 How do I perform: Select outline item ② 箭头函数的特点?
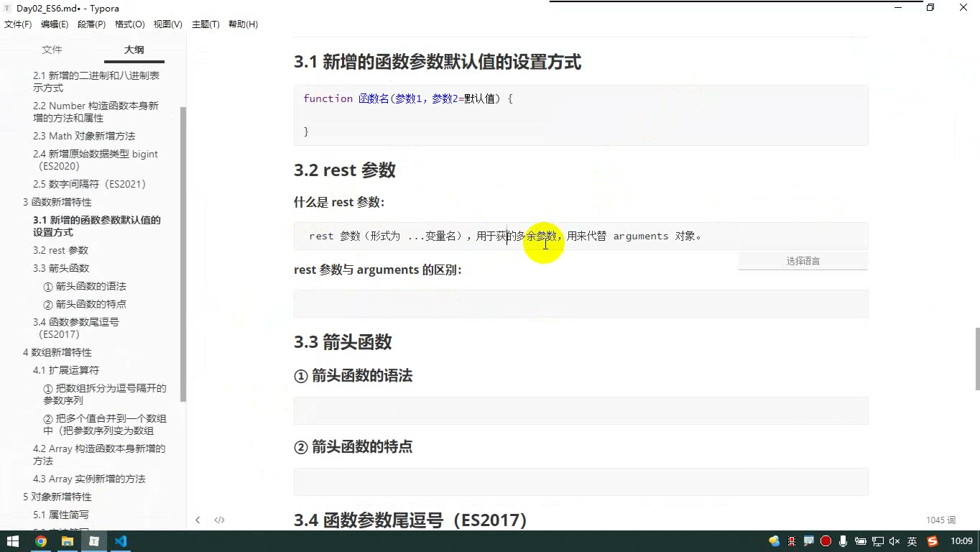pos(85,304)
